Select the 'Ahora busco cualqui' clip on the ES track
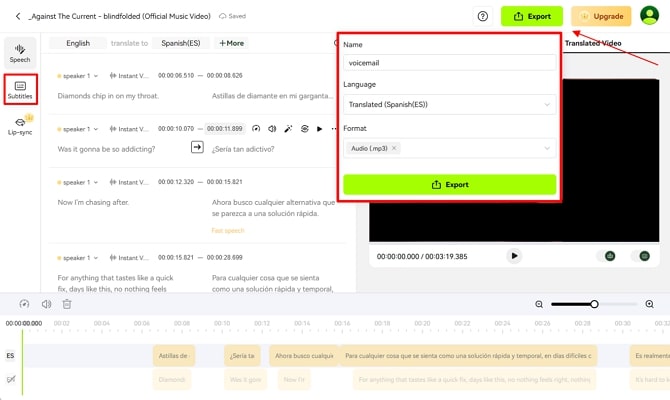670x400 pixels. 304,356
